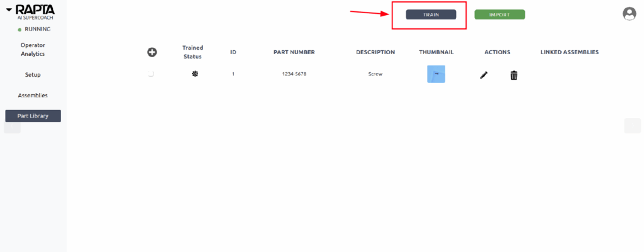Open the blue Screw thumbnail image
This screenshot has height=252, width=644.
[436, 74]
